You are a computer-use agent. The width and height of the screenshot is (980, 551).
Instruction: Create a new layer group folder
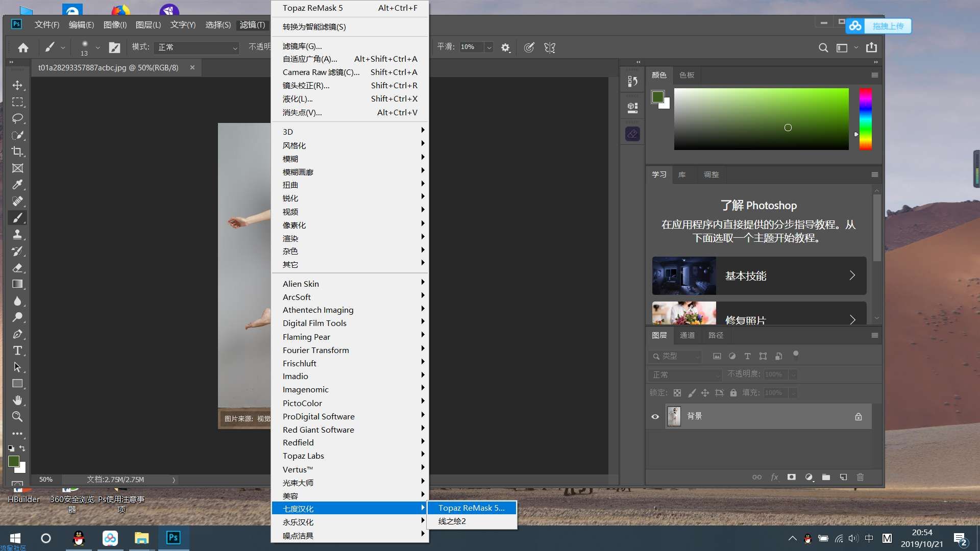(826, 477)
